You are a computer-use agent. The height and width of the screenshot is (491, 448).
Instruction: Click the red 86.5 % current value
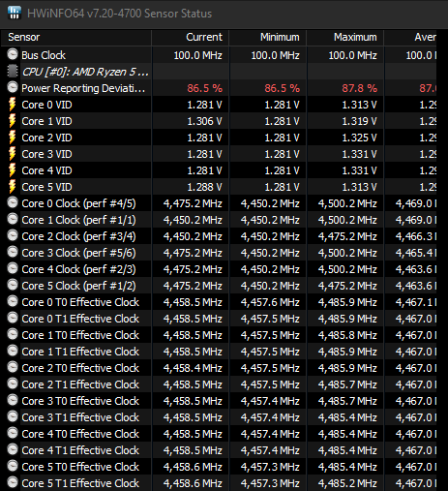pyautogui.click(x=205, y=88)
